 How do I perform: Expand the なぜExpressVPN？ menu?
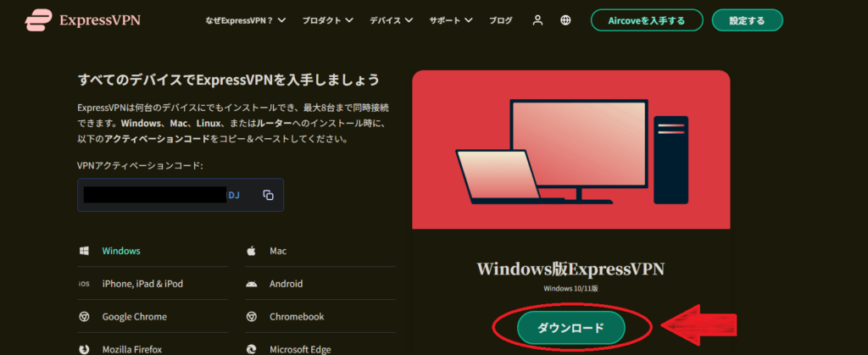tap(245, 20)
